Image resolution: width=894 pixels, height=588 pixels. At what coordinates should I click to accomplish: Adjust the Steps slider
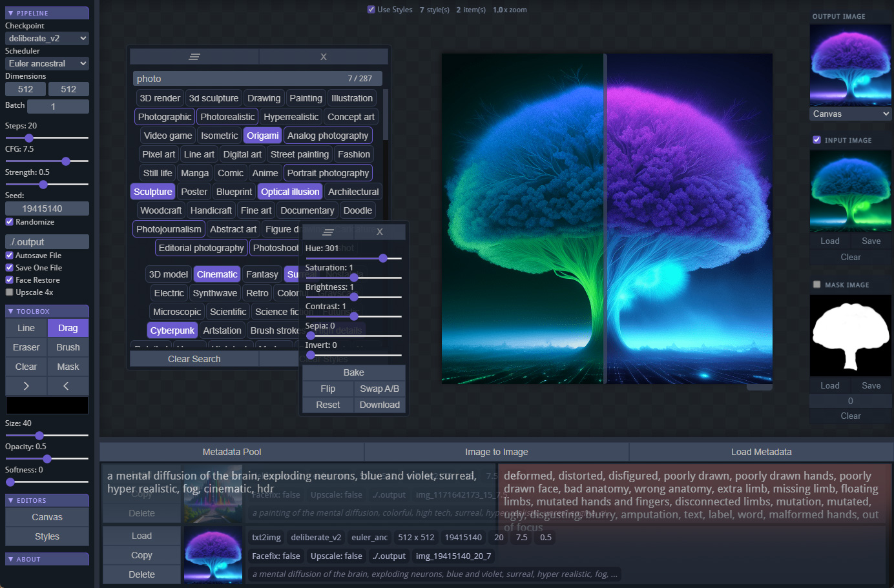coord(47,137)
